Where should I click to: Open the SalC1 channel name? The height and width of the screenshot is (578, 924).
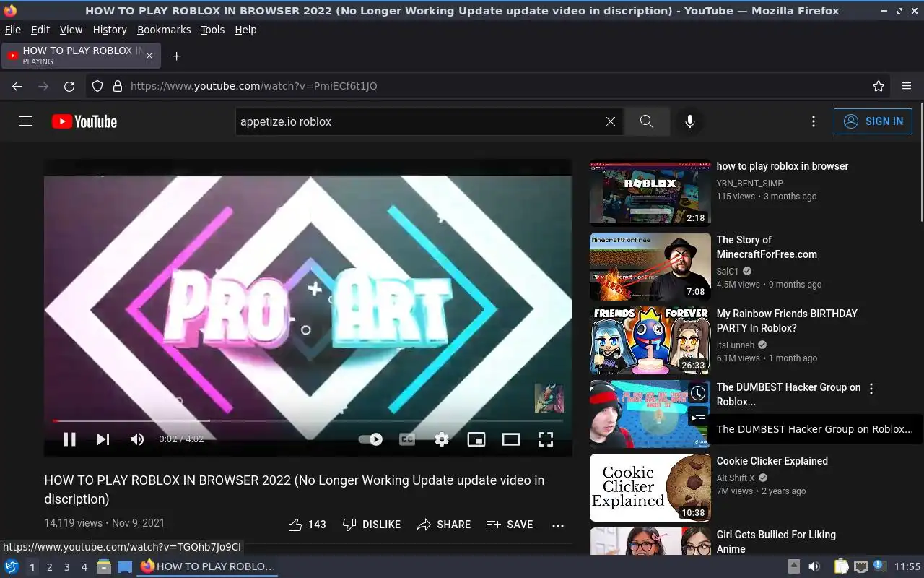click(728, 272)
